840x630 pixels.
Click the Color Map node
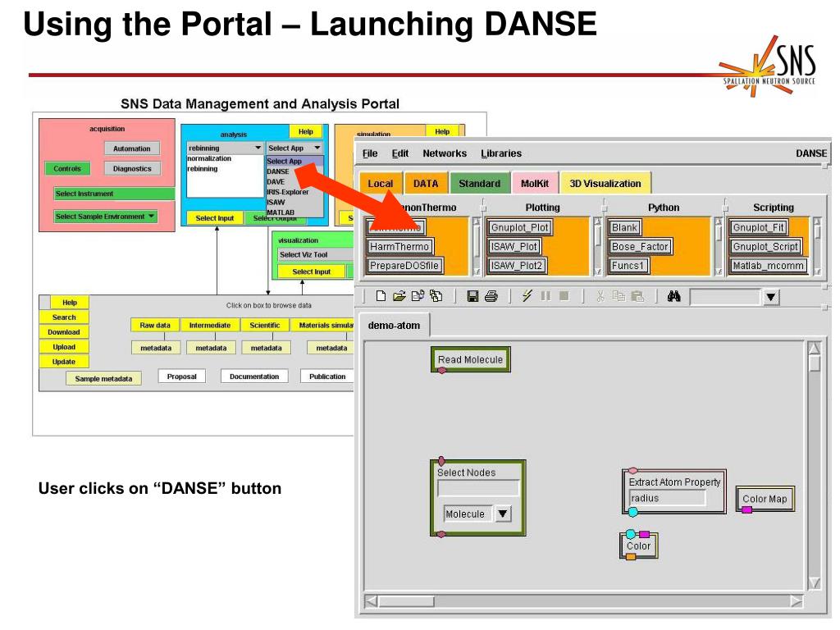tap(765, 499)
